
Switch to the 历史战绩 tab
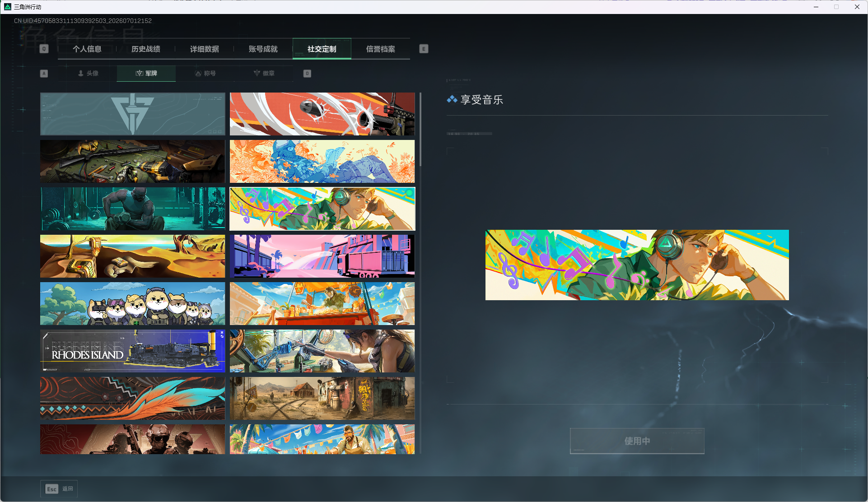146,49
